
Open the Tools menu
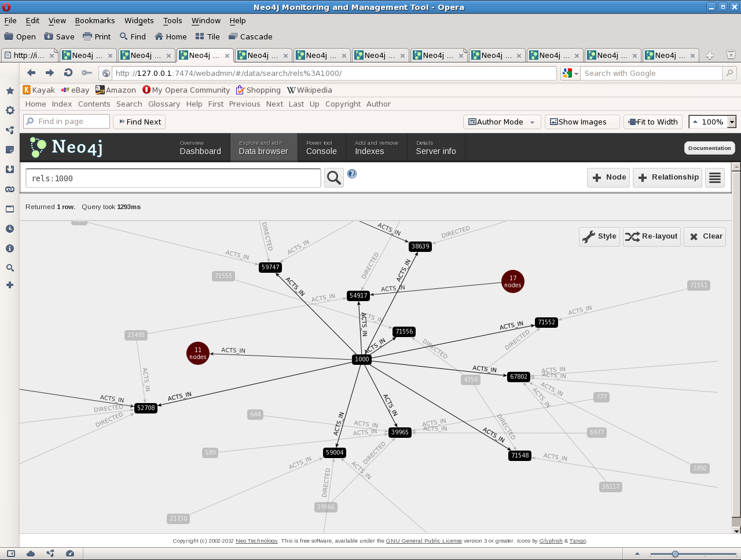pos(173,20)
